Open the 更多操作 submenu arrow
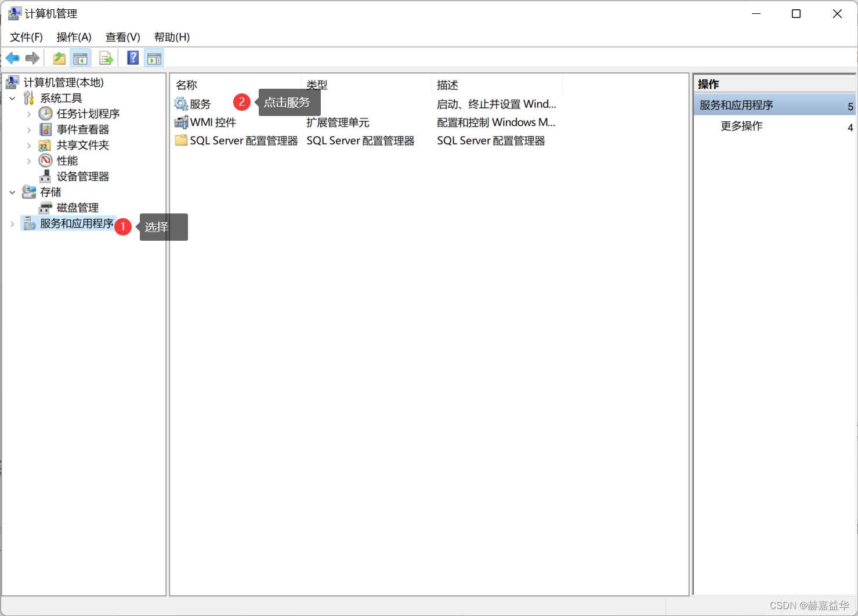The height and width of the screenshot is (616, 858). pos(850,127)
